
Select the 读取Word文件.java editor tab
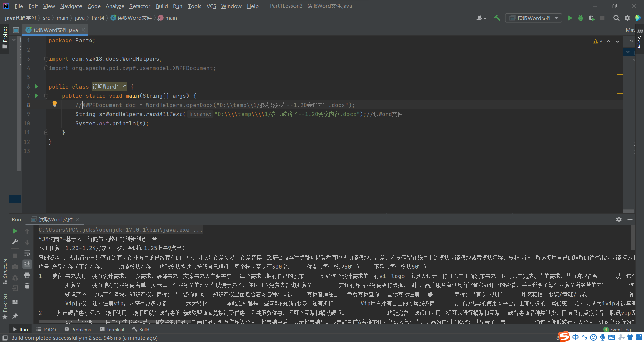click(56, 30)
